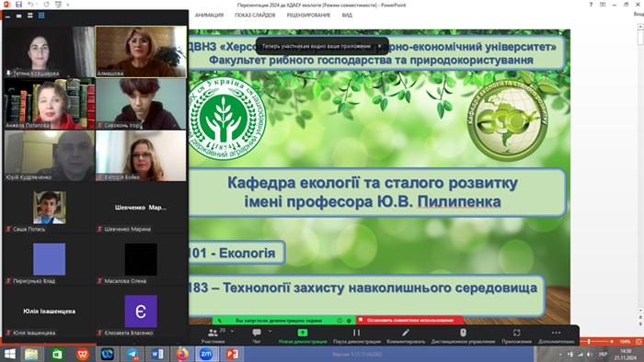Switch video panel to single-strip view icon
Image resolution: width=644 pixels, height=362 pixels.
coord(19,16)
